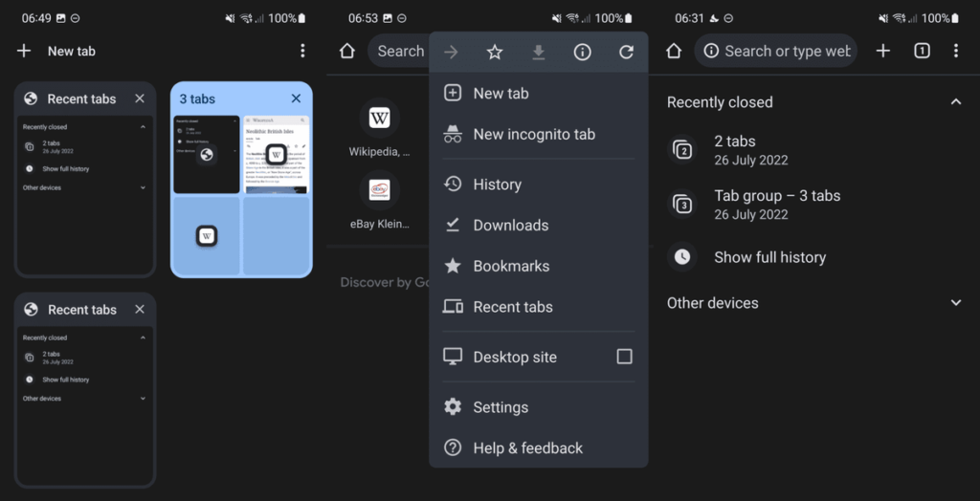This screenshot has width=980, height=501.
Task: Tap the 3 tabs group stack icon
Action: pos(681,205)
